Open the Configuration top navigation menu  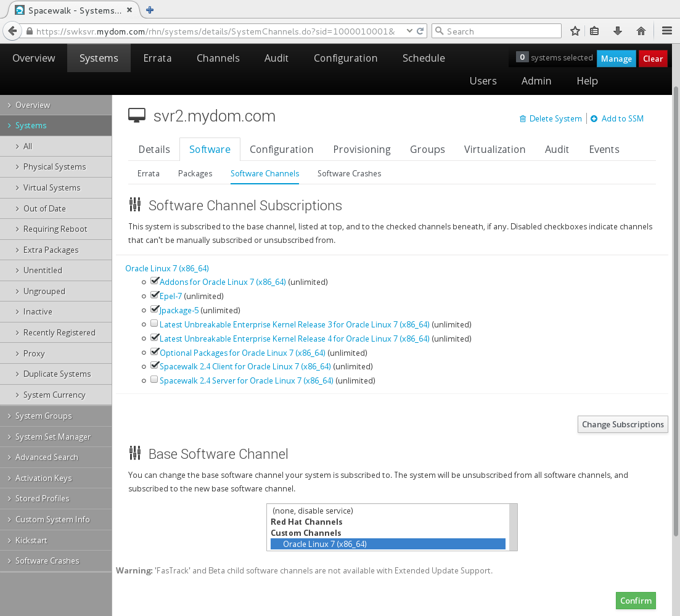pyautogui.click(x=345, y=58)
